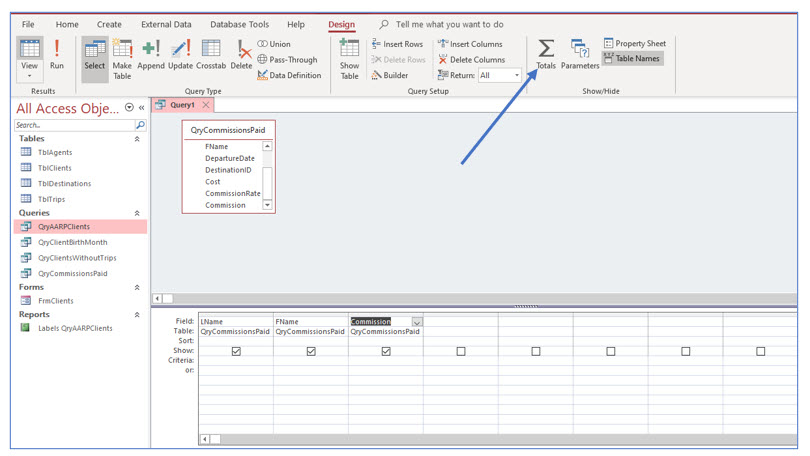The width and height of the screenshot is (810, 456).
Task: Click the navigation pane search magnifier
Action: pyautogui.click(x=140, y=125)
